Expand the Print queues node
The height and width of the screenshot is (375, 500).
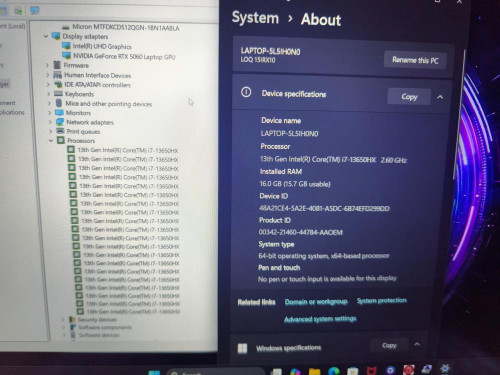pos(51,132)
